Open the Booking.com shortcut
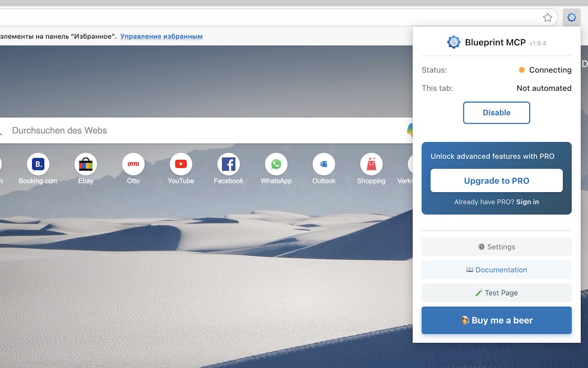The image size is (588, 368). pos(38,169)
